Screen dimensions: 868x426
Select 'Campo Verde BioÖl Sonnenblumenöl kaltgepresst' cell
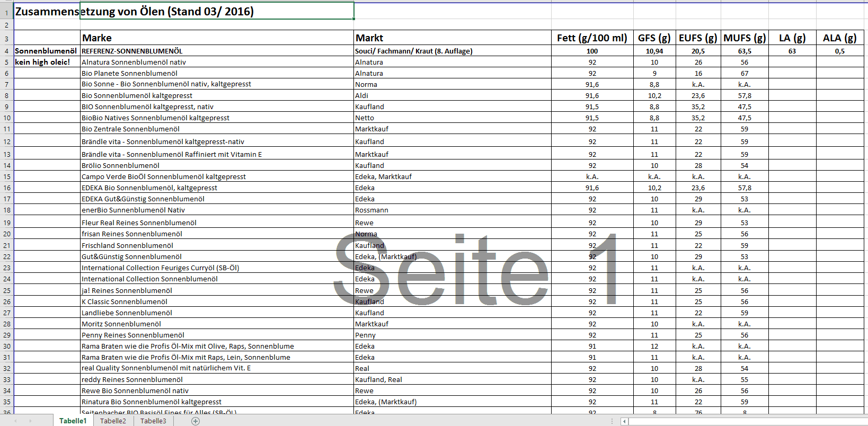pos(217,176)
